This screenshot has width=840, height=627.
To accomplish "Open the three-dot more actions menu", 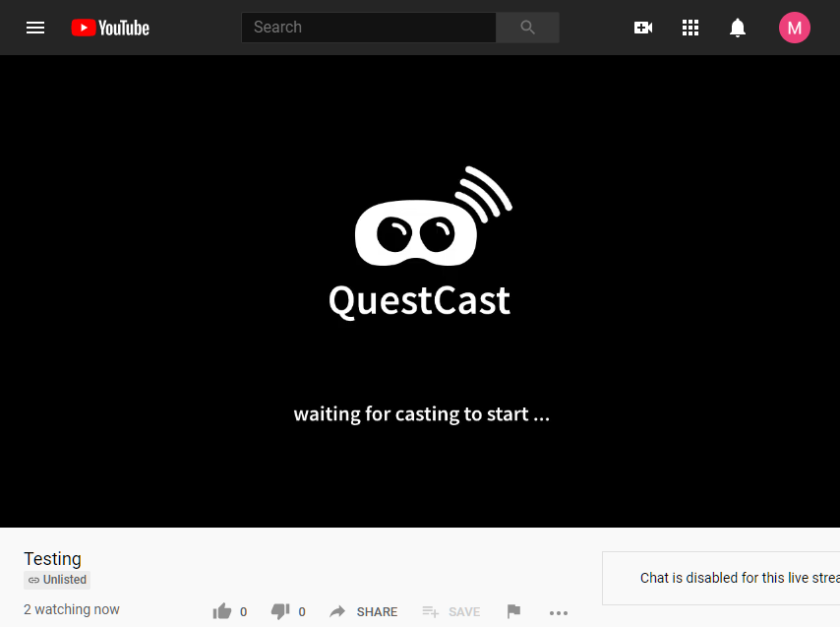I will point(559,612).
